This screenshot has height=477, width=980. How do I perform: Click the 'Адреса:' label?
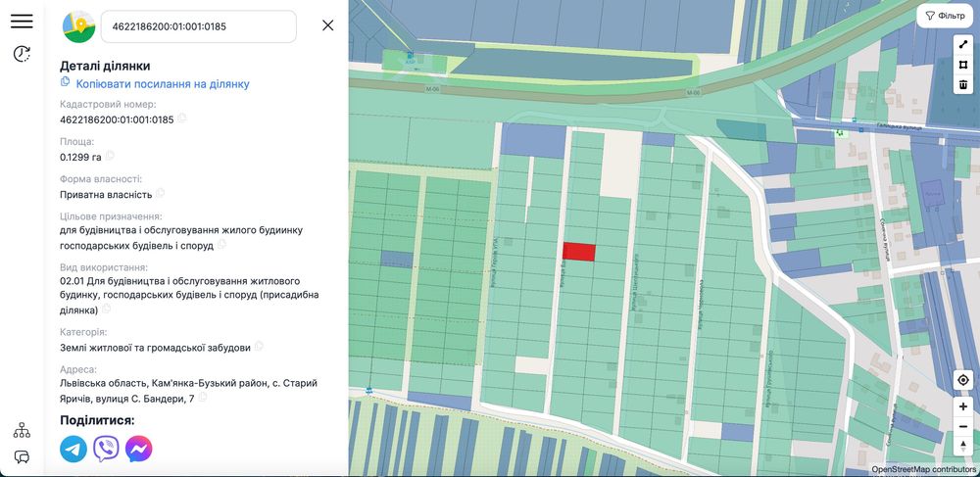[x=78, y=369]
